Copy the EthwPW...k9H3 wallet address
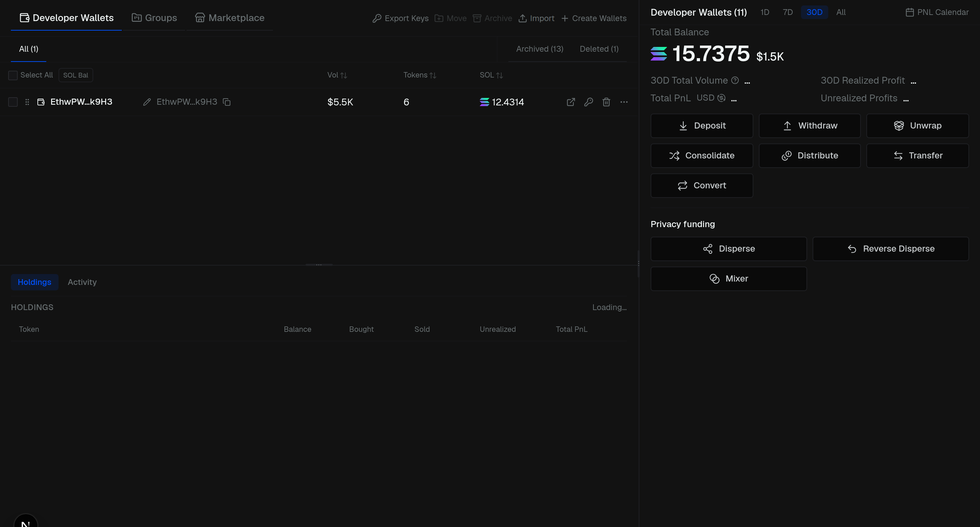The width and height of the screenshot is (980, 527). pyautogui.click(x=227, y=102)
